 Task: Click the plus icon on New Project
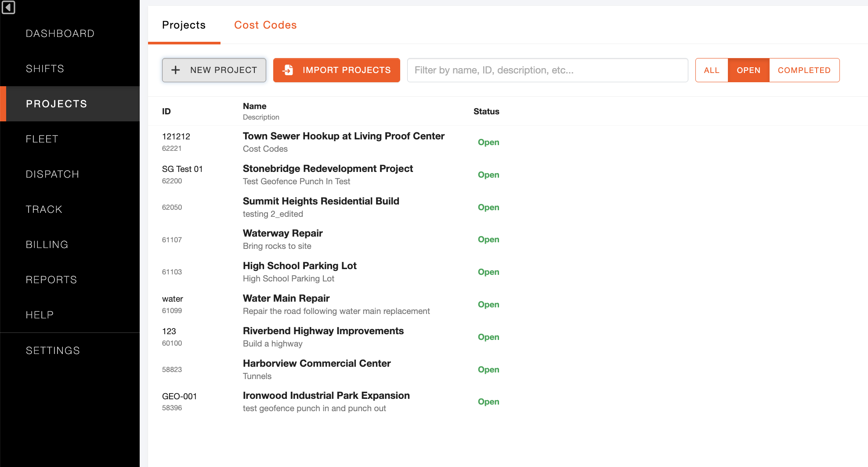176,70
